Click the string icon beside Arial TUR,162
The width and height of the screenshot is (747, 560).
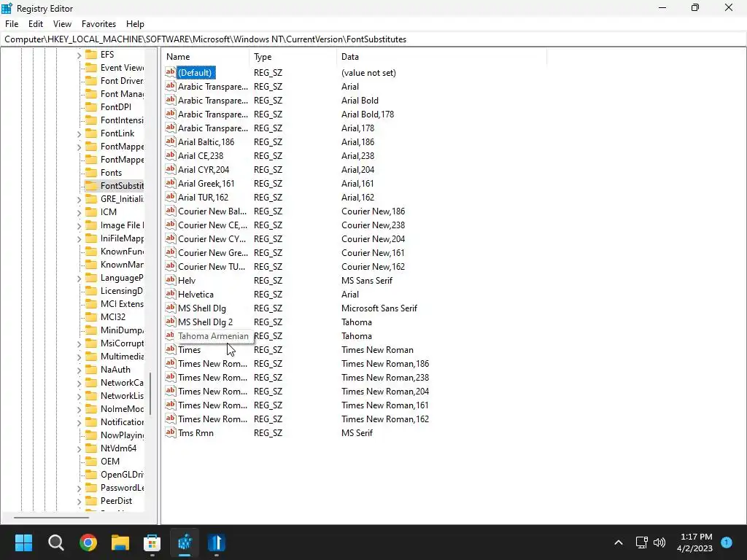point(171,197)
